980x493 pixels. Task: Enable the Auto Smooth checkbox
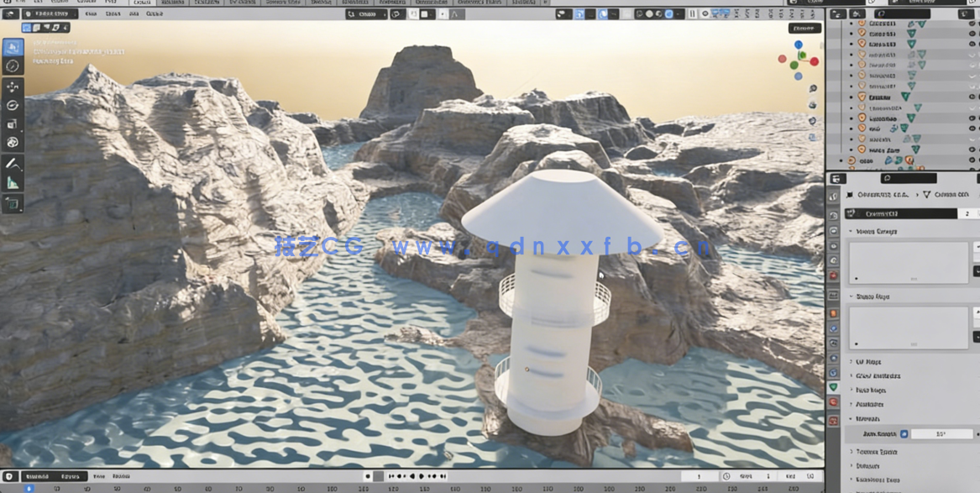point(903,433)
